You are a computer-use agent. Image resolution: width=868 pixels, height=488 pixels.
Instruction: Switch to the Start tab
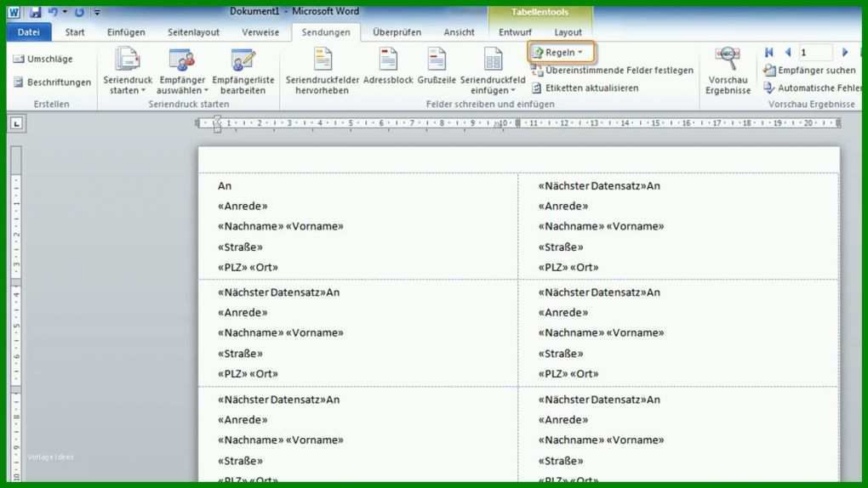click(75, 32)
